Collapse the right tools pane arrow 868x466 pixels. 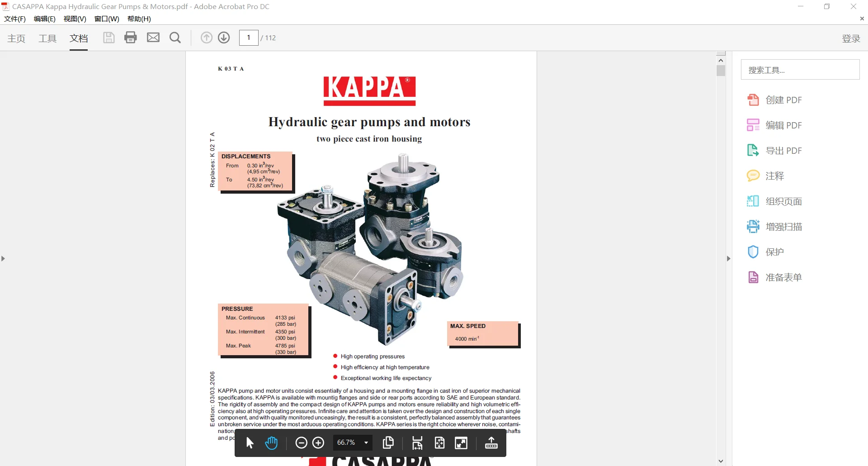pos(728,259)
